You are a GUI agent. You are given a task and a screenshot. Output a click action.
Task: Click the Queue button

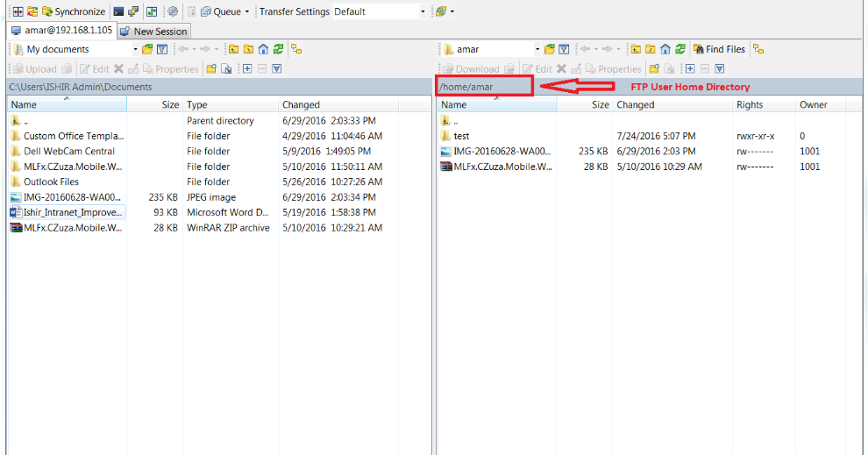pos(221,11)
